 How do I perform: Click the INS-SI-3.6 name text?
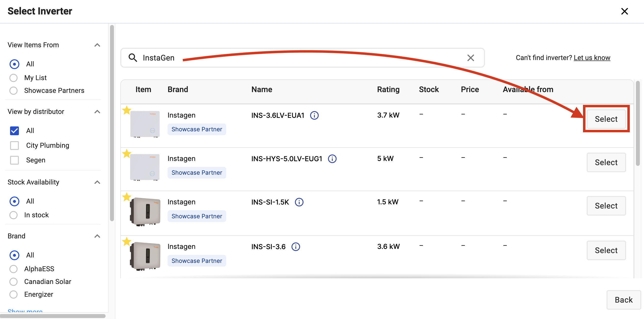point(268,247)
